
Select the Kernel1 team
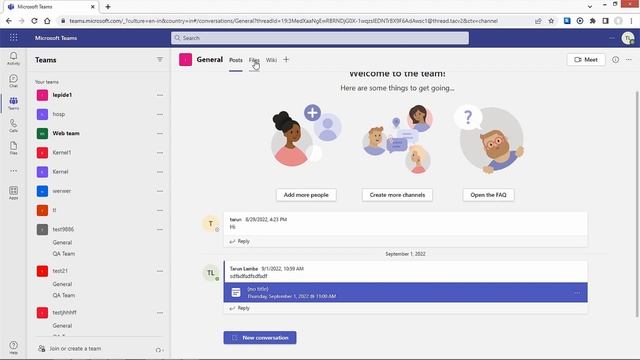tap(62, 153)
